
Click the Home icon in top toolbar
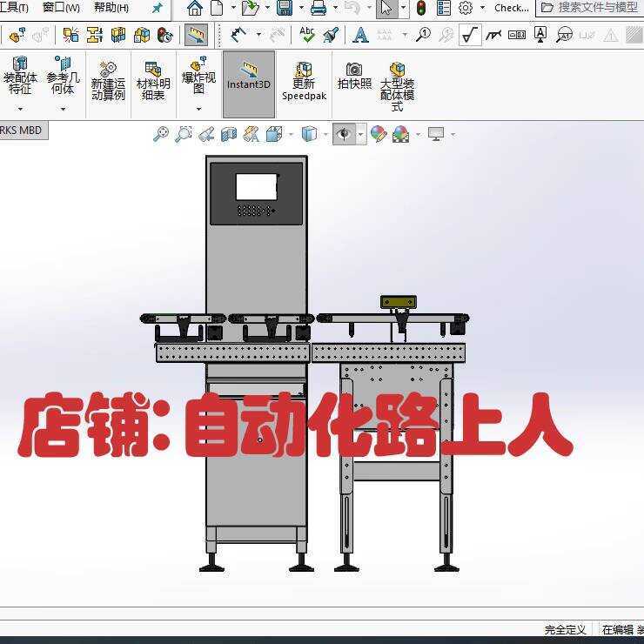195,9
